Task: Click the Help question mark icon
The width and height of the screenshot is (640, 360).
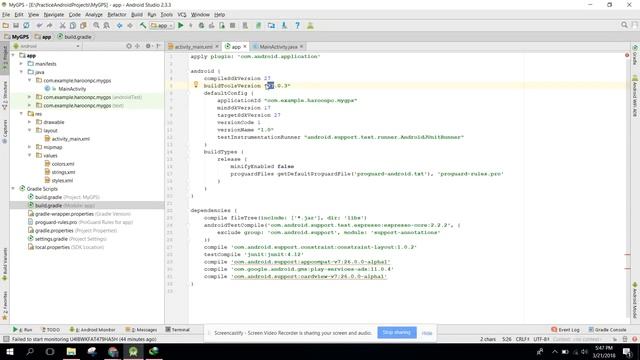Action: [298, 25]
